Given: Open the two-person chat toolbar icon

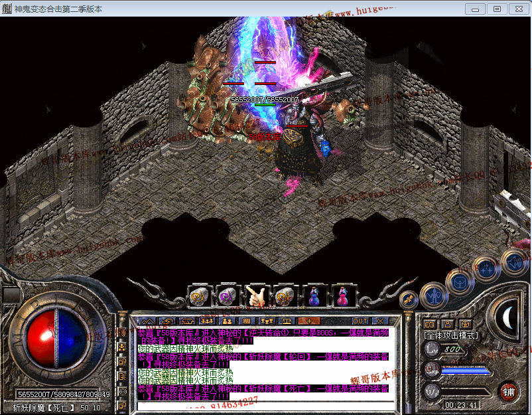Looking at the screenshot, I should (228, 321).
